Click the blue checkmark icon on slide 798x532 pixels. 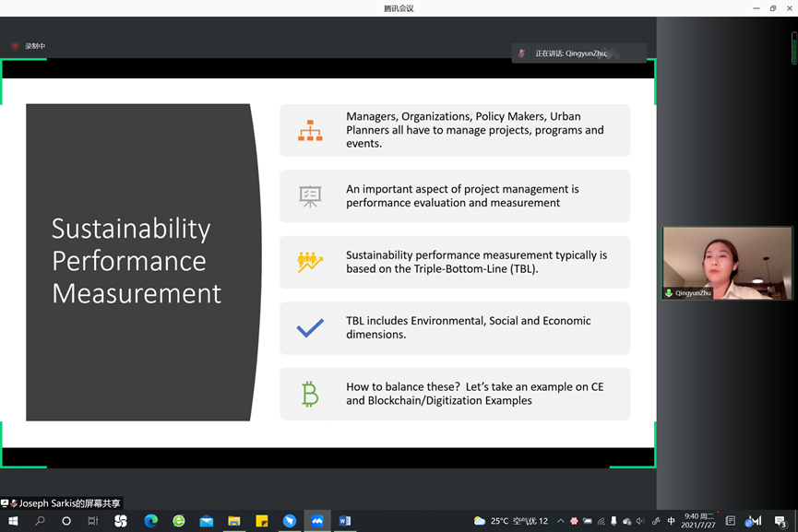(x=310, y=328)
